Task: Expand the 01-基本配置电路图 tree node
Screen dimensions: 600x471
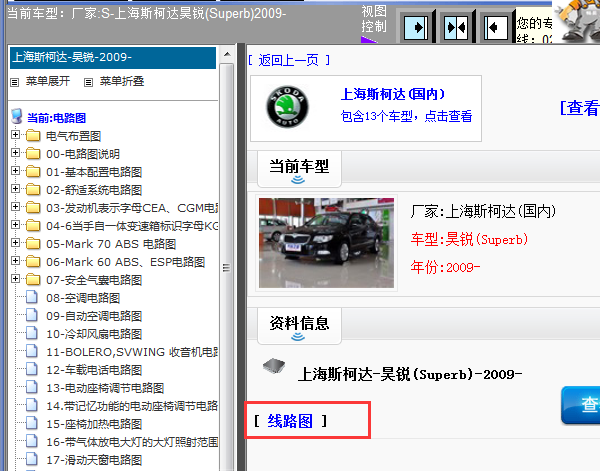Action: click(15, 171)
